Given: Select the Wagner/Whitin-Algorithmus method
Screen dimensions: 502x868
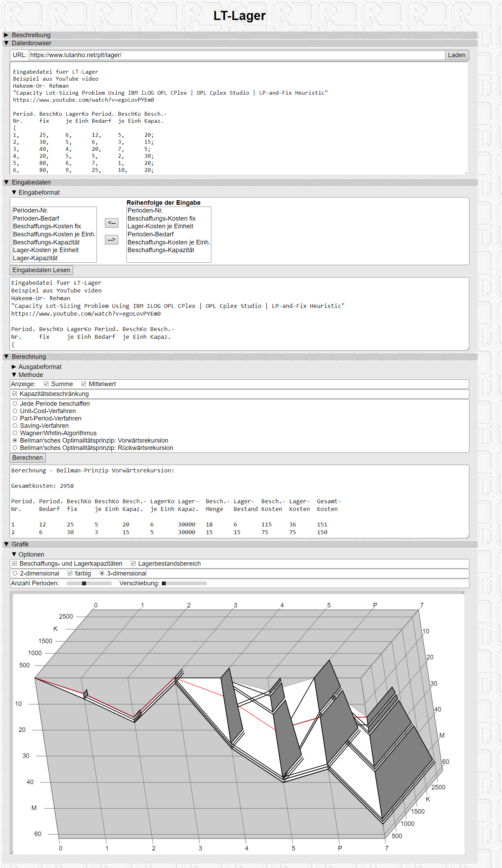Looking at the screenshot, I should [x=15, y=433].
